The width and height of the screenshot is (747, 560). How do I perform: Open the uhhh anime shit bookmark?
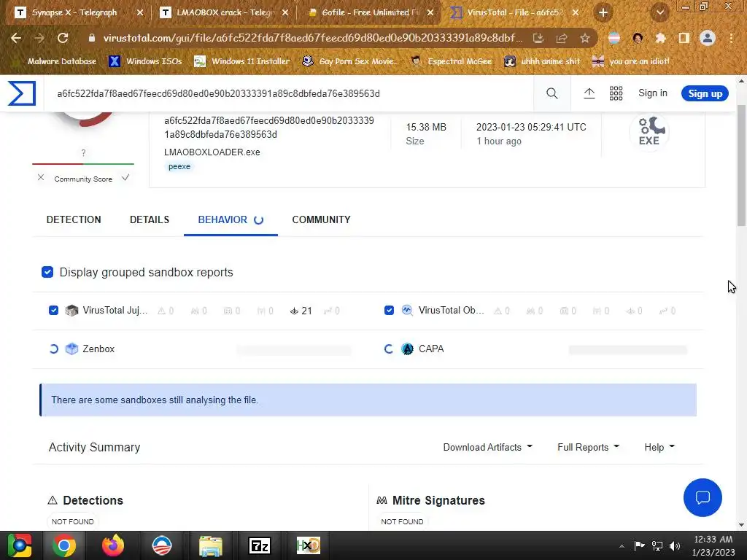[x=542, y=61]
